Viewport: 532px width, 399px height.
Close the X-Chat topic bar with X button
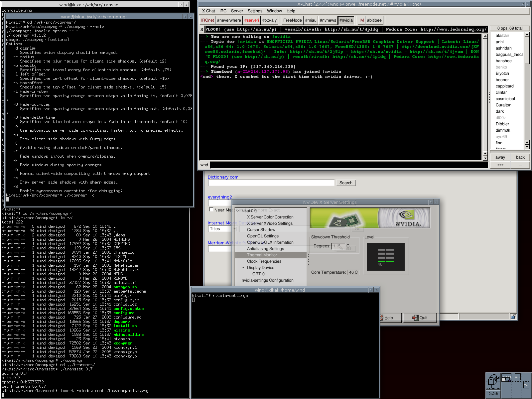pos(202,30)
